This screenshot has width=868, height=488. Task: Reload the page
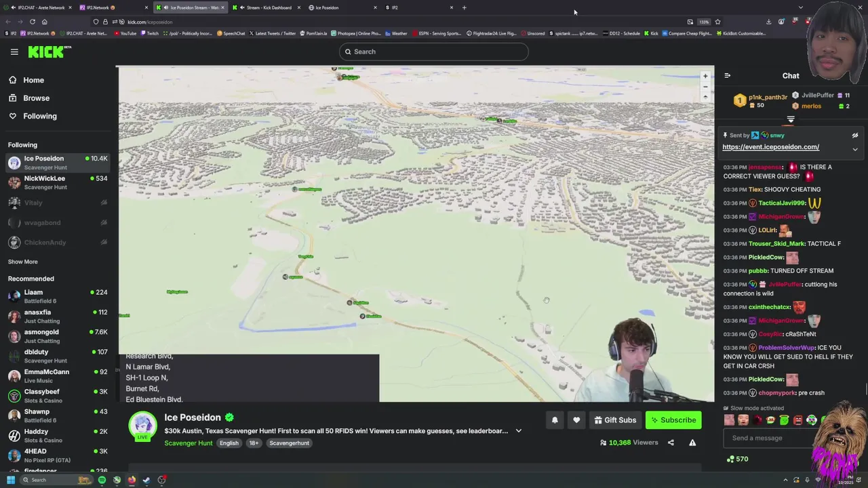33,22
